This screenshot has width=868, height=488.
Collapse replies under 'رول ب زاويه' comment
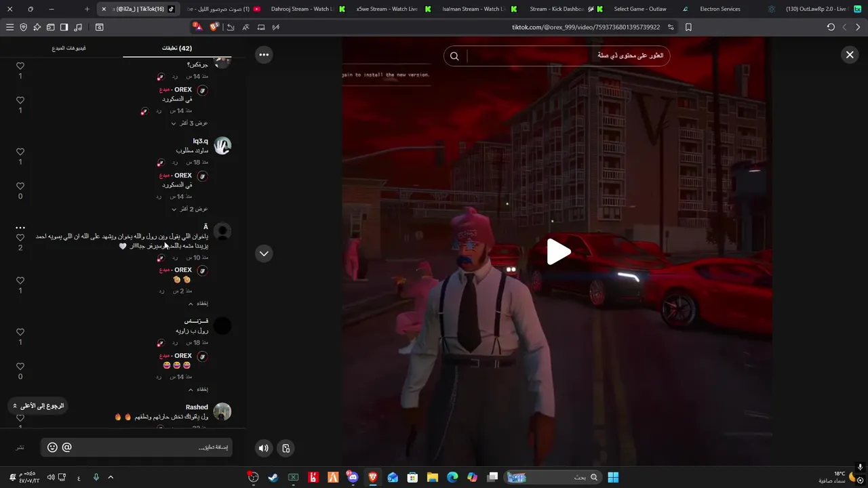[198, 389]
